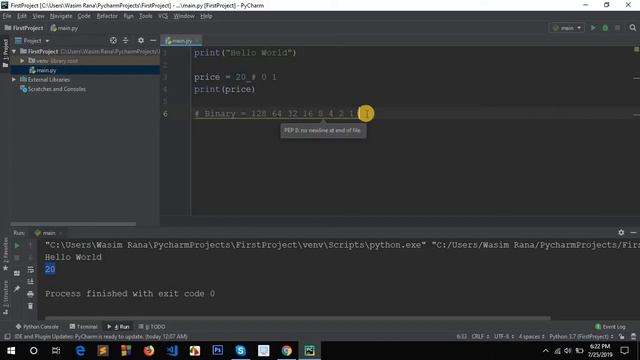Clear all Run console output with trash icon
Image resolution: width=640 pixels, height=360 pixels.
(31, 306)
